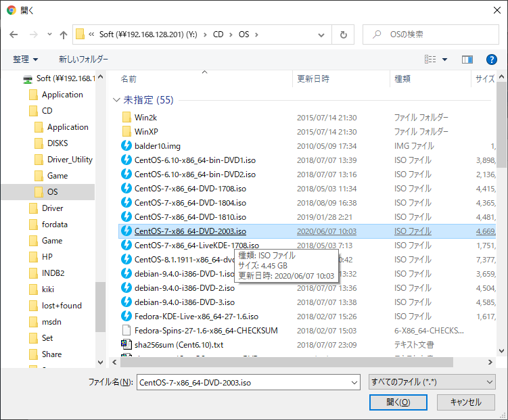Click the CentOS-7 DVD-1804 iso icon
Screen dimensions: 508x420
pos(126,203)
